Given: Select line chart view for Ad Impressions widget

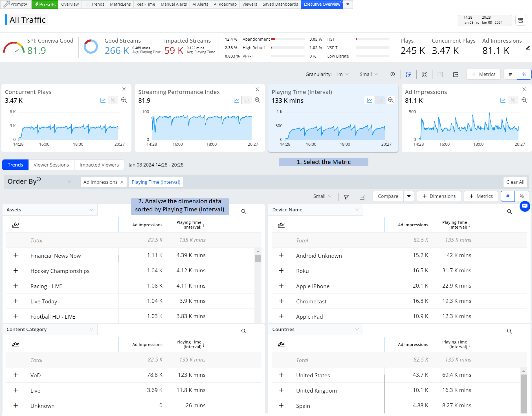Looking at the screenshot, I should 503,100.
